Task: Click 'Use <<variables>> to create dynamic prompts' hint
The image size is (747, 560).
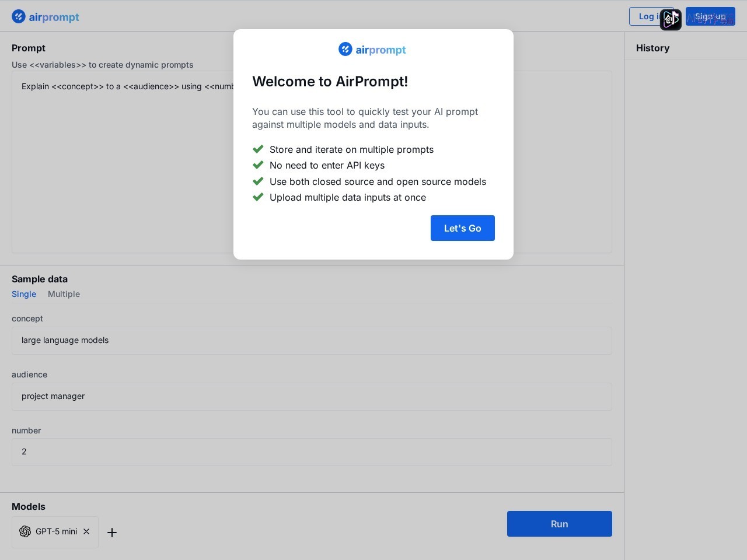Action: point(103,65)
